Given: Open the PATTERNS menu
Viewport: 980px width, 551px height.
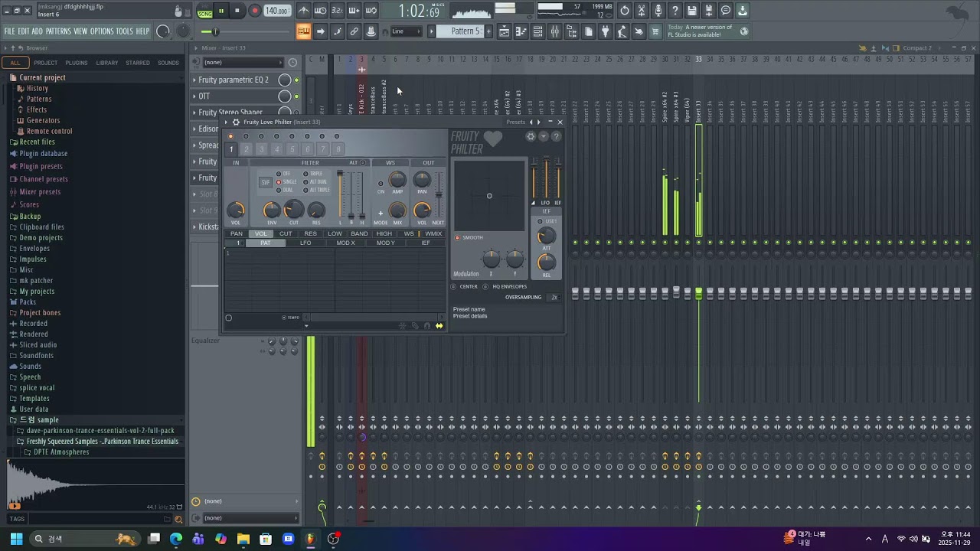Looking at the screenshot, I should click(x=58, y=31).
